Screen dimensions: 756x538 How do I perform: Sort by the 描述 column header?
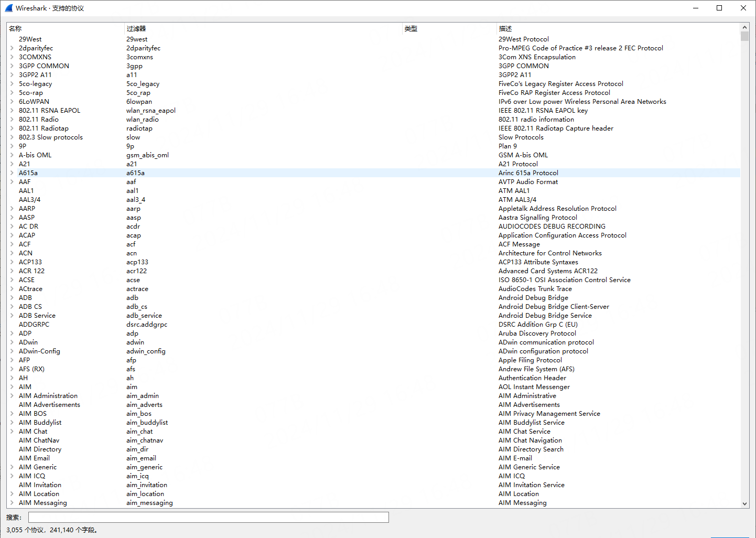coord(619,29)
